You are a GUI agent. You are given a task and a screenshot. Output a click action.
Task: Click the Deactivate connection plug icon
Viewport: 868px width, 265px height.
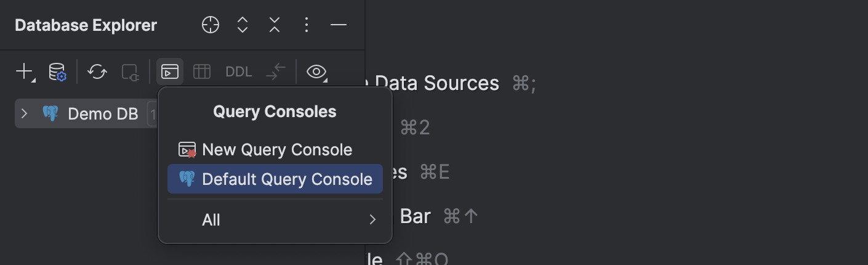(x=130, y=72)
